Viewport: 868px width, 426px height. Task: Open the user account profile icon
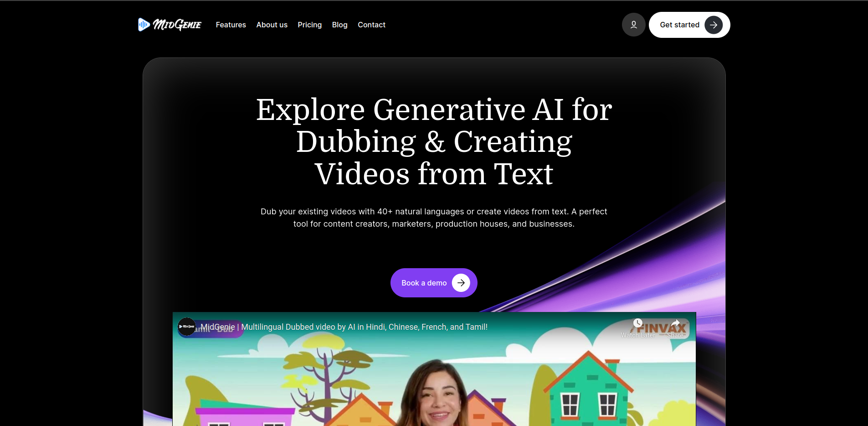(633, 25)
